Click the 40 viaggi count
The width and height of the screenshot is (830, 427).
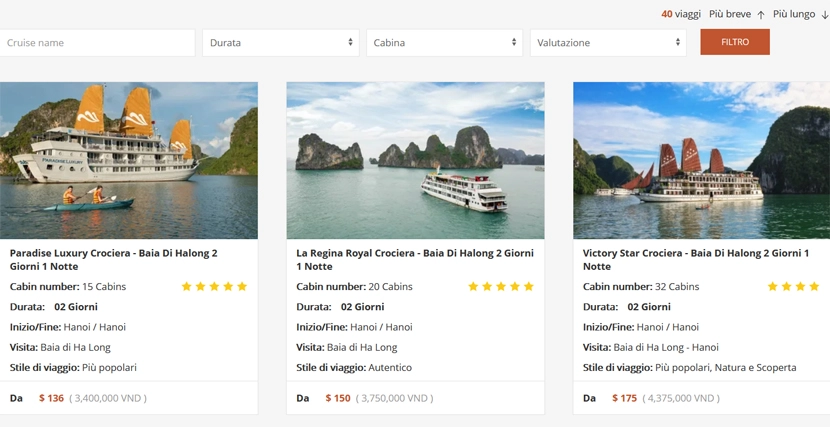pos(681,14)
